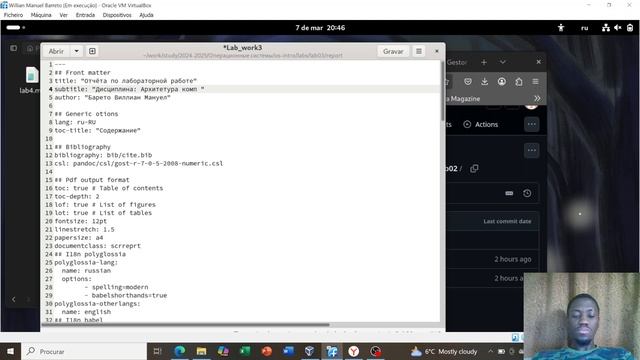The image size is (640, 360).
Task: Open Yandex Browser from taskbar
Action: coord(353,351)
